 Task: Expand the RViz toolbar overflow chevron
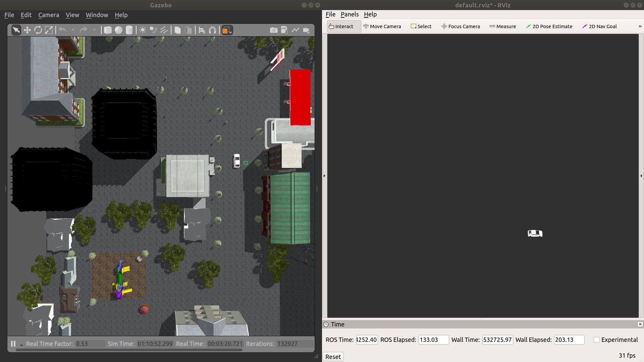tap(640, 26)
